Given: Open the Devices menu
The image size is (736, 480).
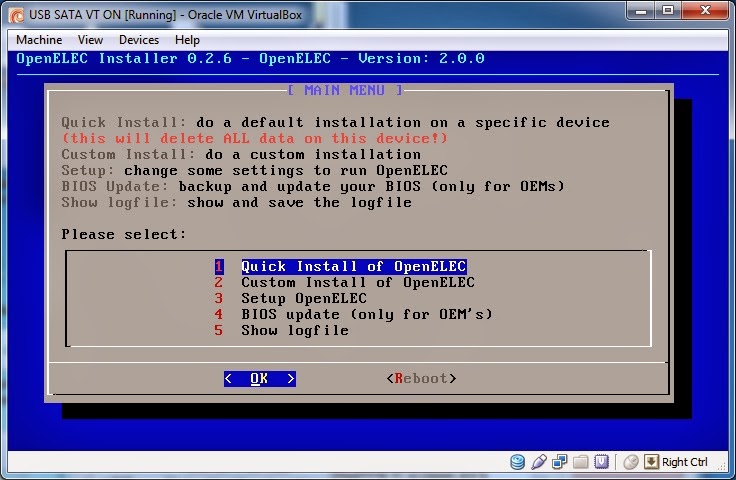Looking at the screenshot, I should pos(139,40).
